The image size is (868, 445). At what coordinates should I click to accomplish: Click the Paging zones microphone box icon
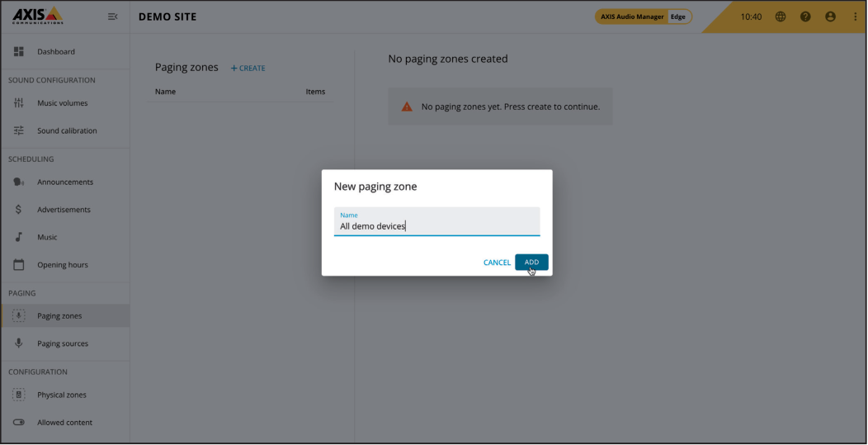tap(19, 316)
